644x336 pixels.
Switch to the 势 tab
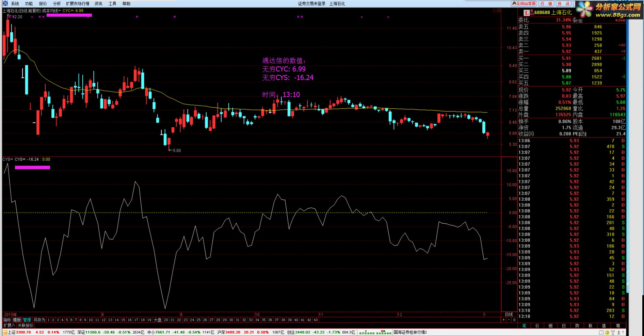(577, 326)
